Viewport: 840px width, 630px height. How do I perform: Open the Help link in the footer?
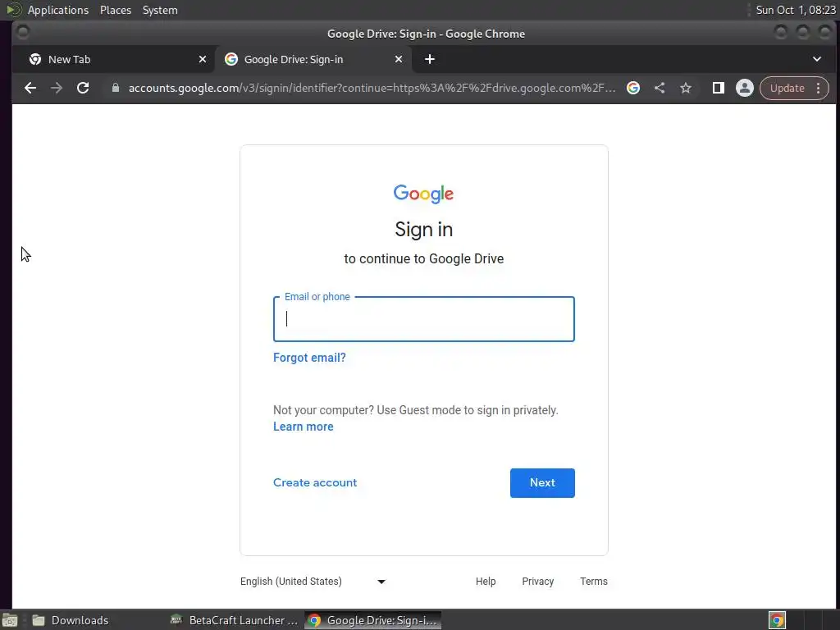click(x=486, y=582)
